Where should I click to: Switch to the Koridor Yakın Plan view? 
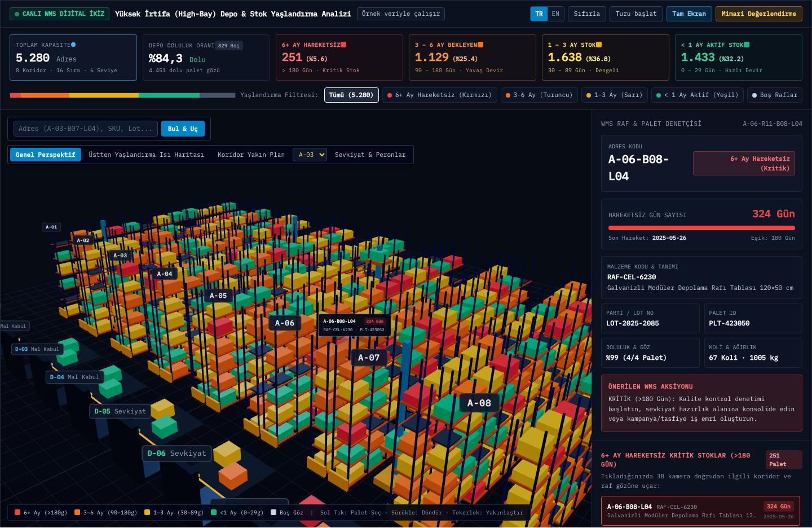point(251,155)
